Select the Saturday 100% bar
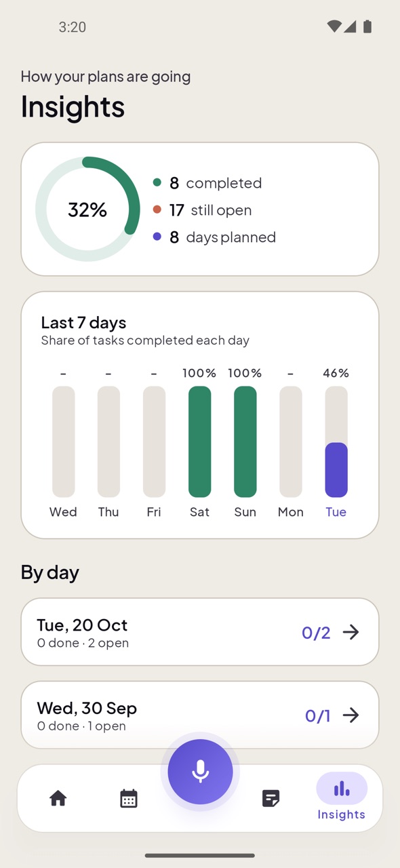Image resolution: width=400 pixels, height=868 pixels. [x=199, y=441]
